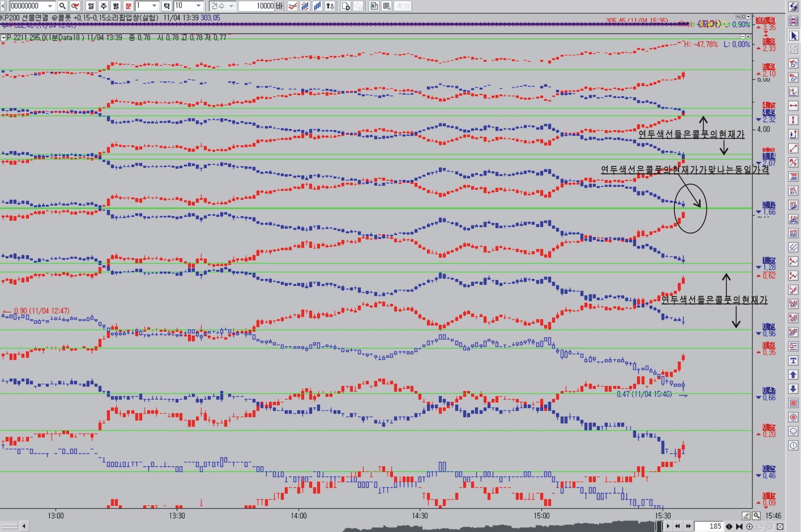The image size is (807, 532).
Task: Select the 월 (monthly) period tab
Action: click(x=116, y=6)
